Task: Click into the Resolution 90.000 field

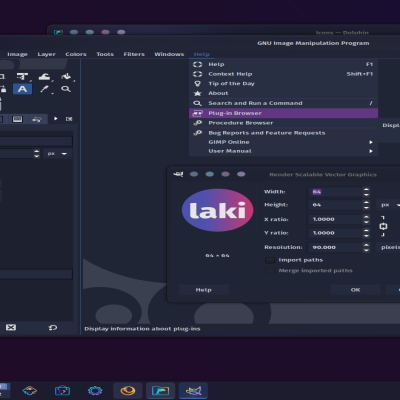Action: coord(335,247)
